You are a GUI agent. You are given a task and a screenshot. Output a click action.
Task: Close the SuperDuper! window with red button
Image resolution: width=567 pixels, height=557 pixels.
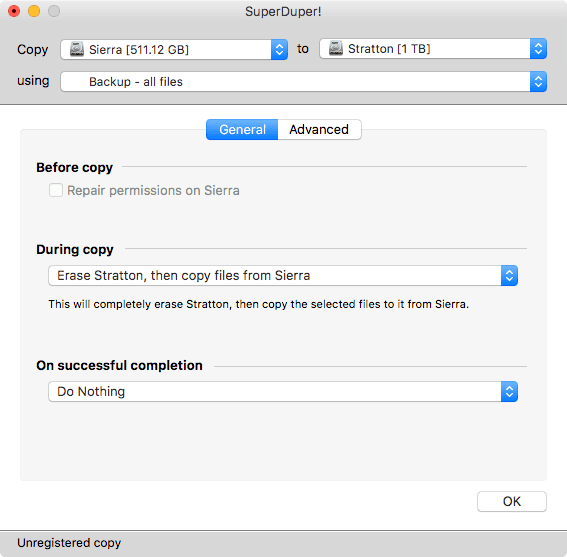14,11
